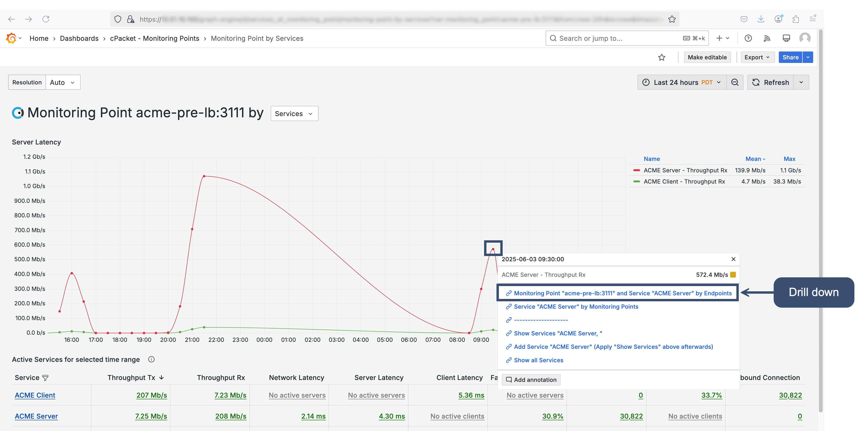Image resolution: width=868 pixels, height=431 pixels.
Task: Open the ACME Client service link
Action: pos(35,395)
